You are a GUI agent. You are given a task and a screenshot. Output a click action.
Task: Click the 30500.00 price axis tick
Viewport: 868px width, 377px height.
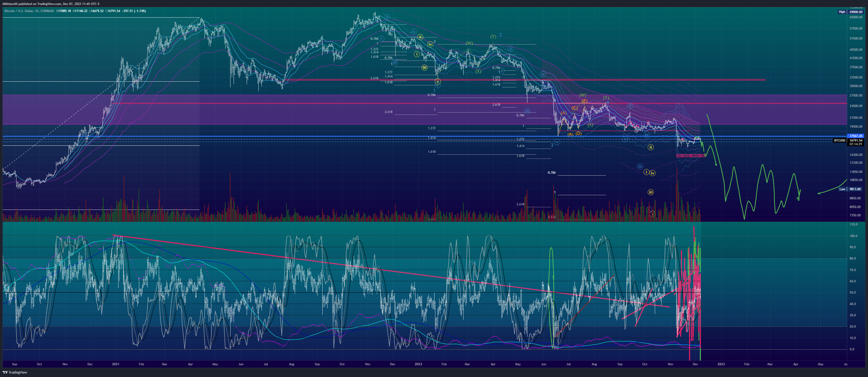click(x=856, y=86)
